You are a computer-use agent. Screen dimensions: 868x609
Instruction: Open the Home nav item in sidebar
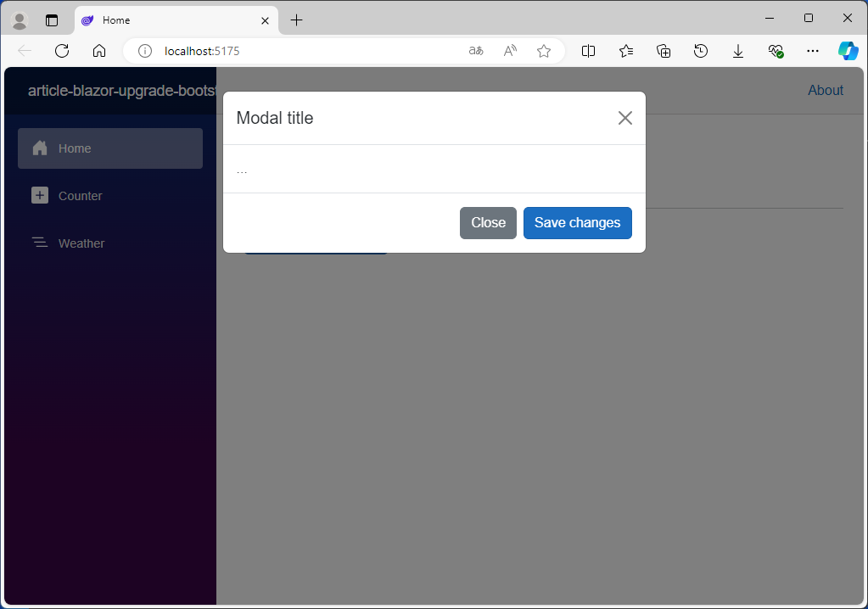tap(110, 148)
